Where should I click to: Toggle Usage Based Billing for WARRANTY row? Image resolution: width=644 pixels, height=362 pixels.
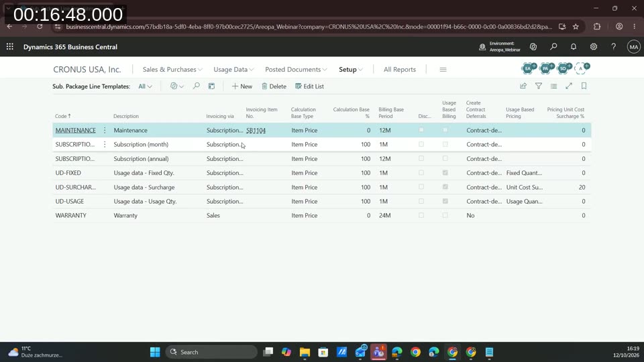445,215
